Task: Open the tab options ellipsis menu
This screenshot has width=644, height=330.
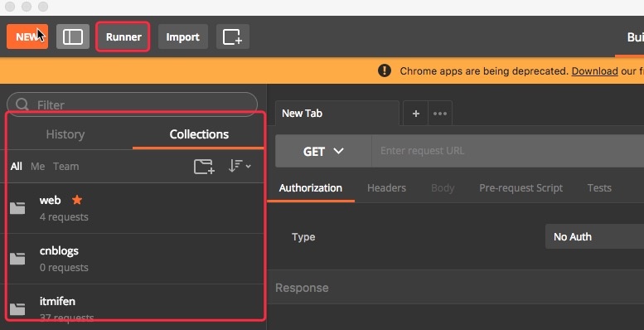Action: click(440, 113)
